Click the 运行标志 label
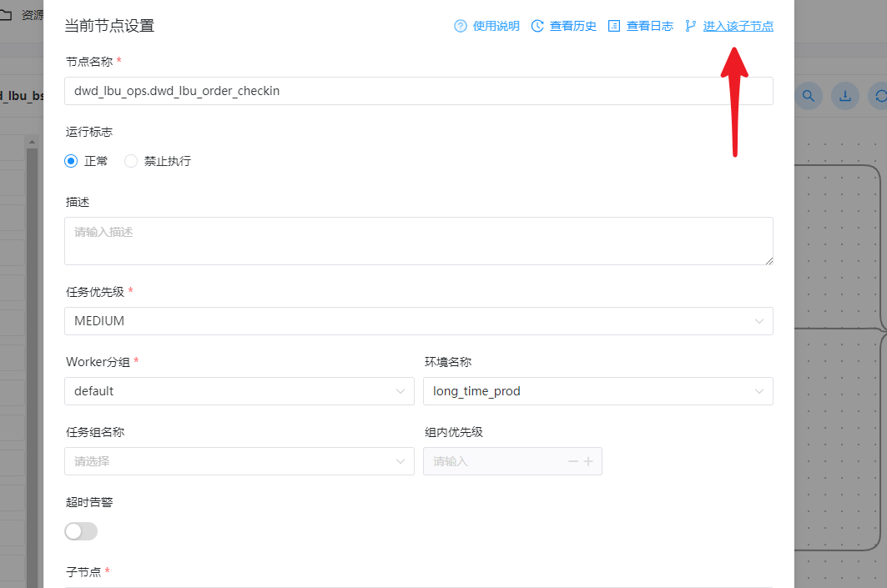Image resolution: width=887 pixels, height=588 pixels. tap(88, 132)
